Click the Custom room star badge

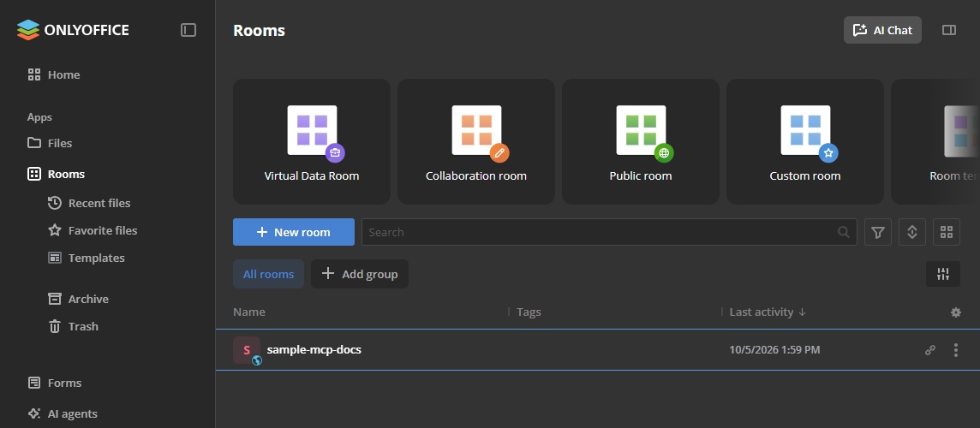pyautogui.click(x=828, y=152)
